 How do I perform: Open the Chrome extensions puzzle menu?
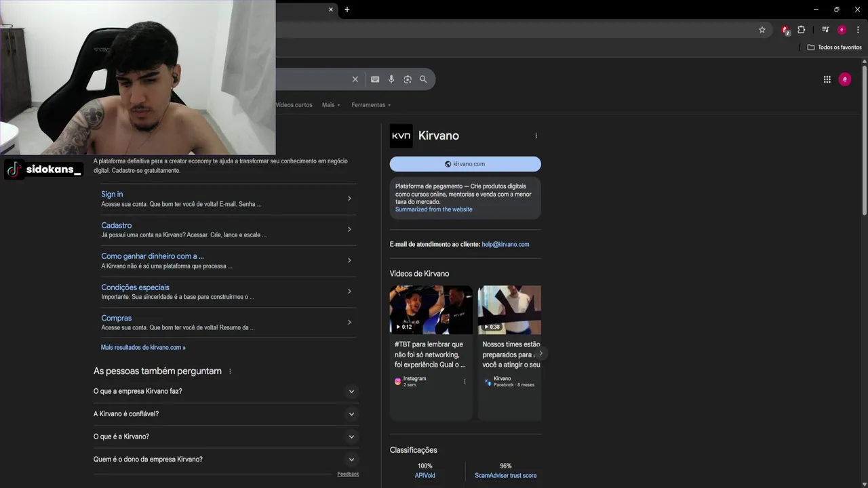(802, 30)
